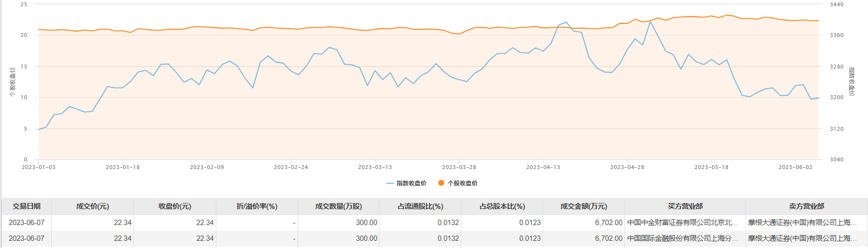
Task: Click the 折/溢价率(%) column header
Action: [257, 206]
